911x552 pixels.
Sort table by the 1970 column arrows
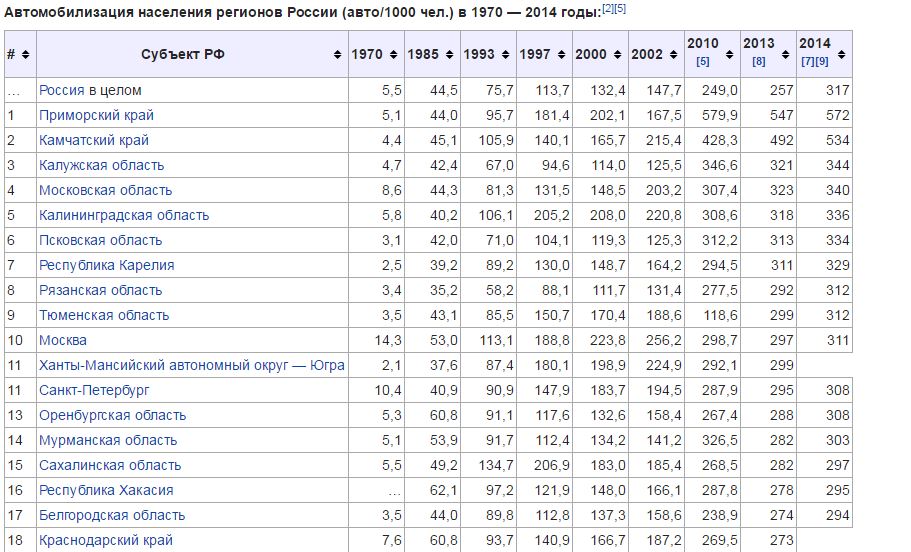pyautogui.click(x=393, y=55)
